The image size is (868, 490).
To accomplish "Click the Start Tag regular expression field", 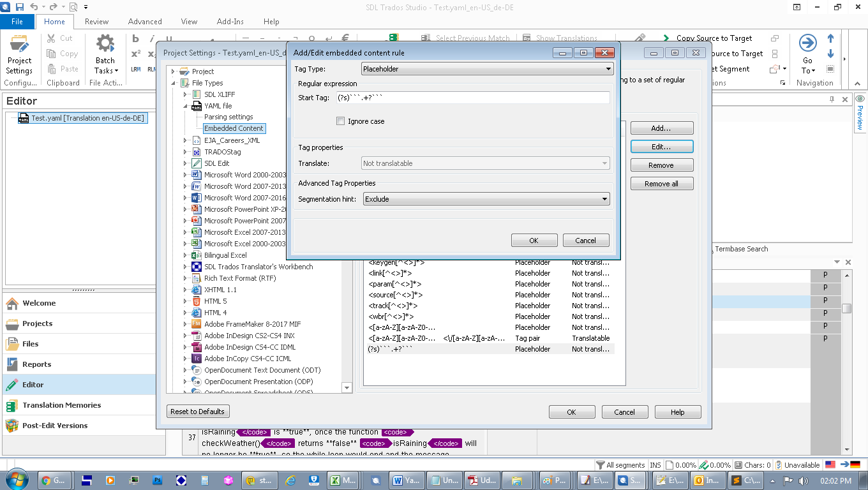I will [x=472, y=98].
